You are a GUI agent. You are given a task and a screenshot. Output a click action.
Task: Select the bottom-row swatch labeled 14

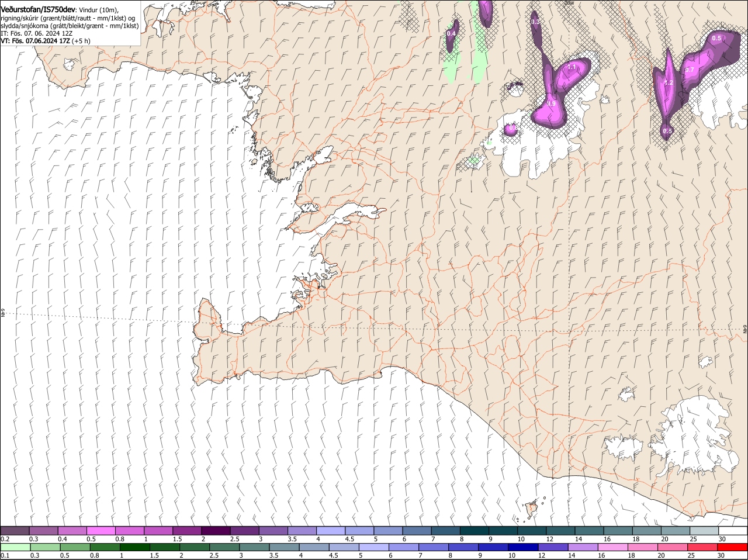[x=584, y=548]
